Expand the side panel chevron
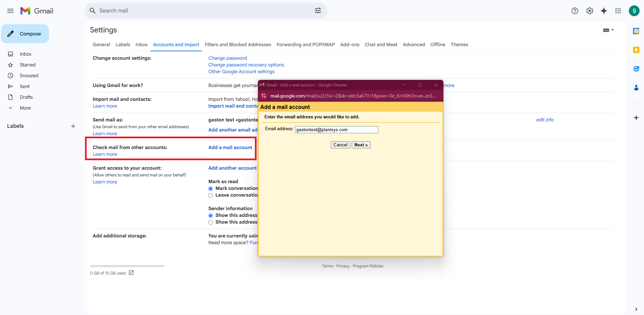 tap(636, 309)
